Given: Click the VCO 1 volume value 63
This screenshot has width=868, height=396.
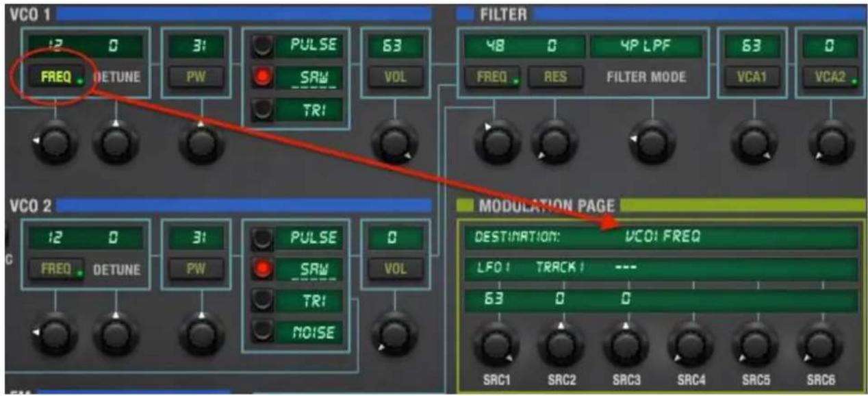Looking at the screenshot, I should coord(395,47).
